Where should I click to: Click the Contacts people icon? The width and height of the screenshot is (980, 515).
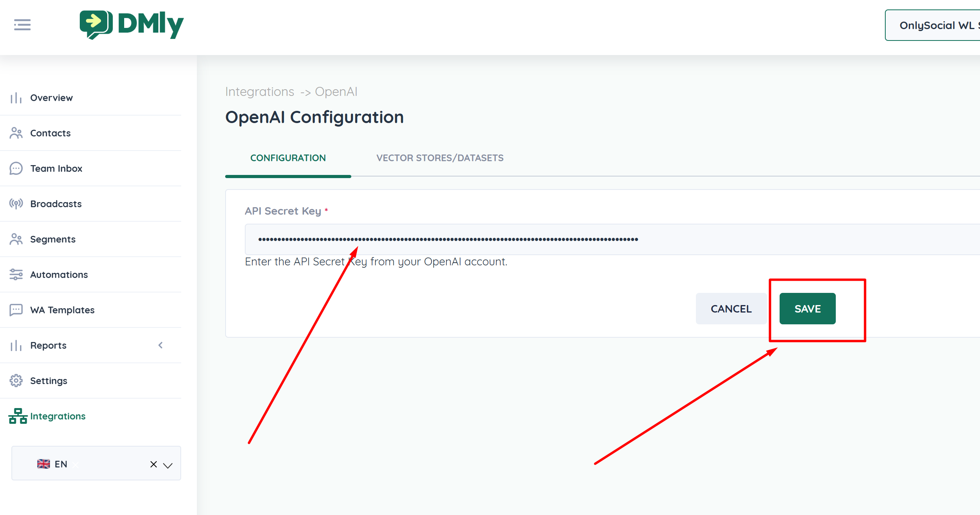[16, 133]
